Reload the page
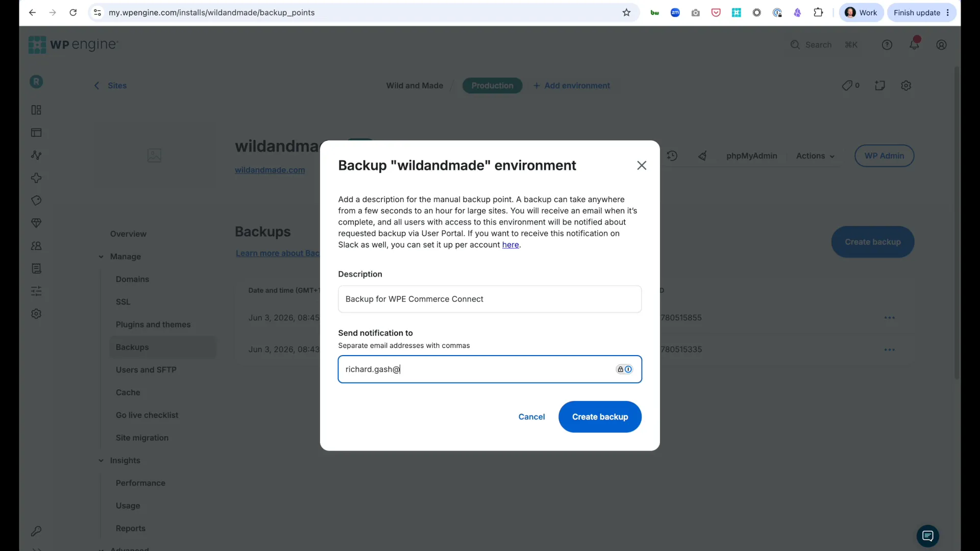Image resolution: width=980 pixels, height=551 pixels. click(x=73, y=13)
